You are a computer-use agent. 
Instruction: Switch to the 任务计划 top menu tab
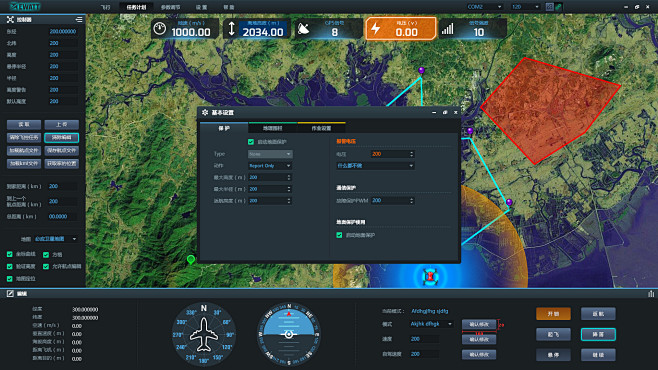(x=136, y=7)
